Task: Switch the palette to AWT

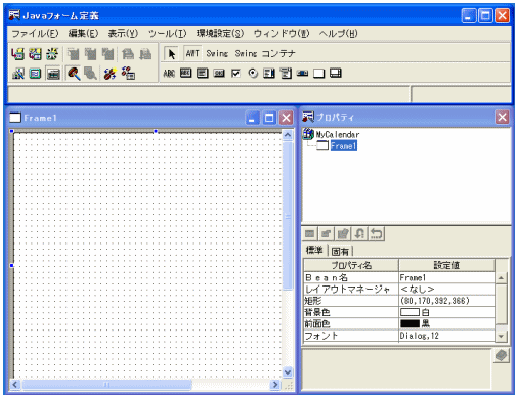Action: (x=192, y=53)
